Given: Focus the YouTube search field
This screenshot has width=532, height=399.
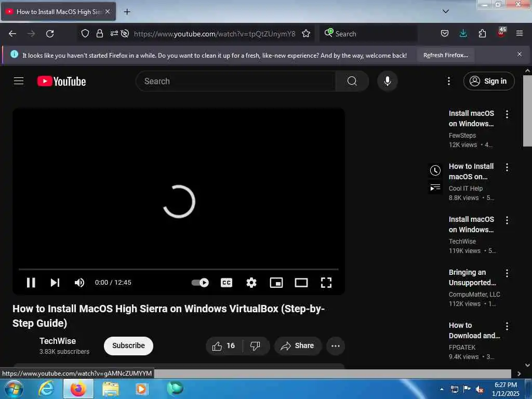Looking at the screenshot, I should (236, 81).
